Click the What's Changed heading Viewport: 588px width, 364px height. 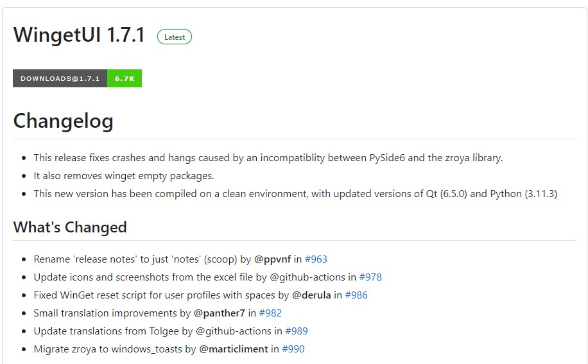(x=70, y=227)
